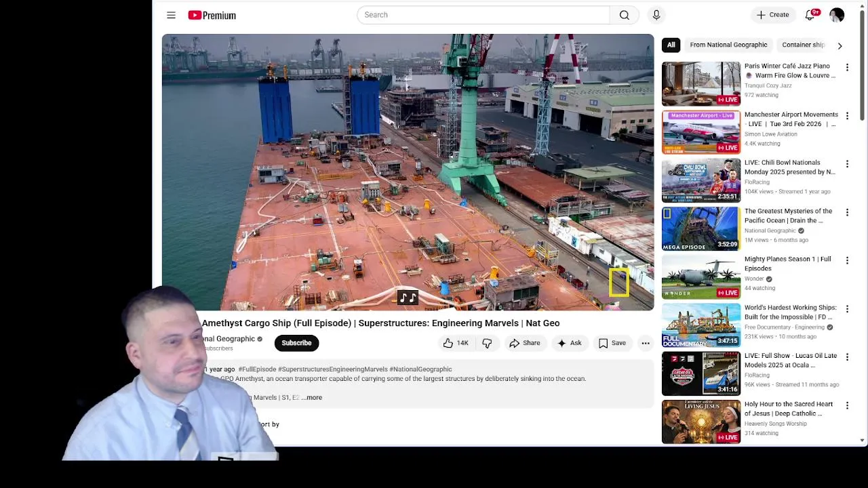Open the hamburger guide menu
Screen dimensions: 868x488
pyautogui.click(x=171, y=15)
